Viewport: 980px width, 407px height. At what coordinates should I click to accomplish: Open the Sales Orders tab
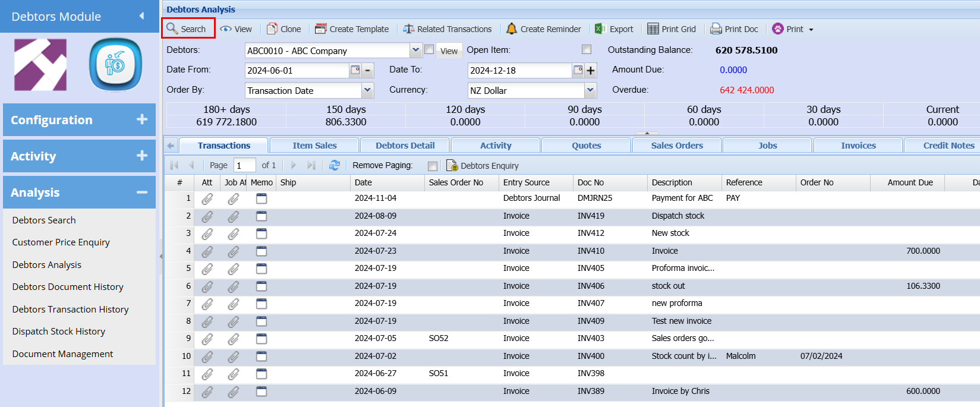point(677,146)
